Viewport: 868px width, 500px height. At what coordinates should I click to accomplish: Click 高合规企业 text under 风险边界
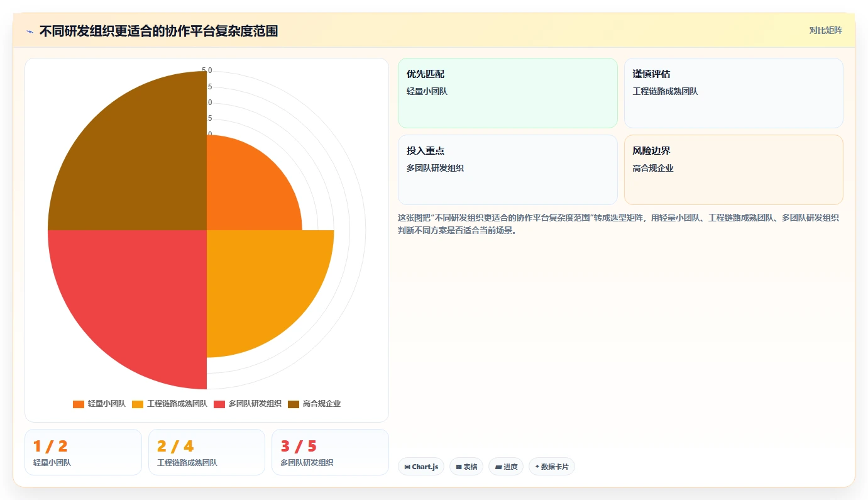pyautogui.click(x=653, y=168)
